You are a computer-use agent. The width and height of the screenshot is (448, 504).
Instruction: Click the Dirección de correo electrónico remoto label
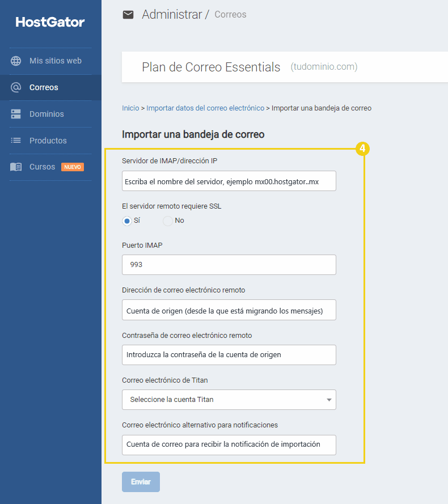[183, 290]
